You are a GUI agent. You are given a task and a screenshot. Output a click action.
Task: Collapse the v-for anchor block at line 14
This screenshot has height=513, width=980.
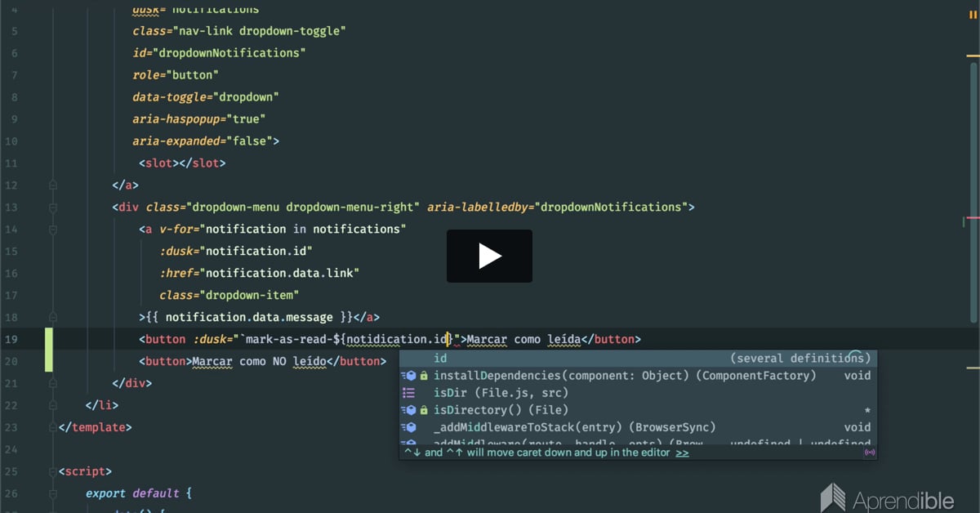[53, 230]
